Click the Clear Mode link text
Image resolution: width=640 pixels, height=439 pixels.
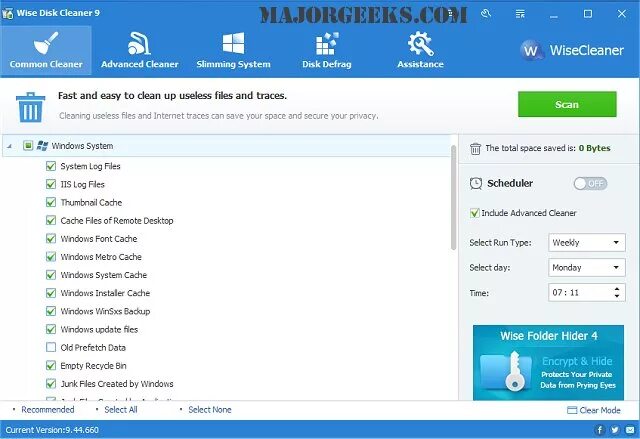pos(600,410)
